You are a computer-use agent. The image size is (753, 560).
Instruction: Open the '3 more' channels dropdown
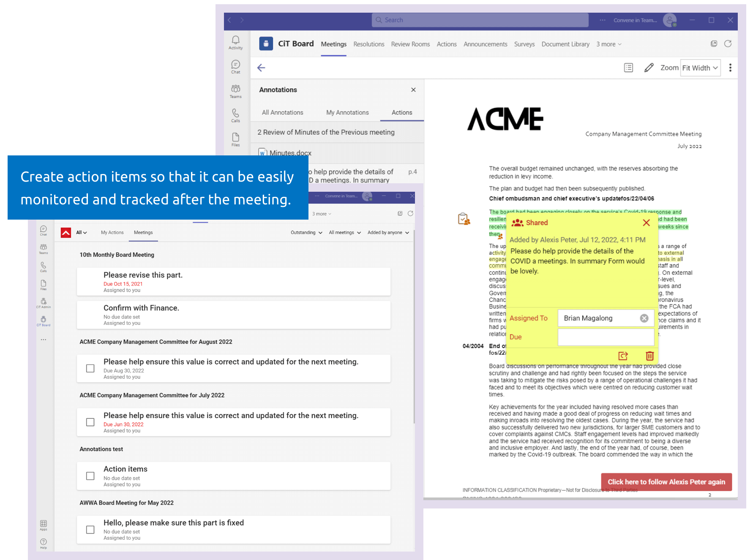pos(608,44)
